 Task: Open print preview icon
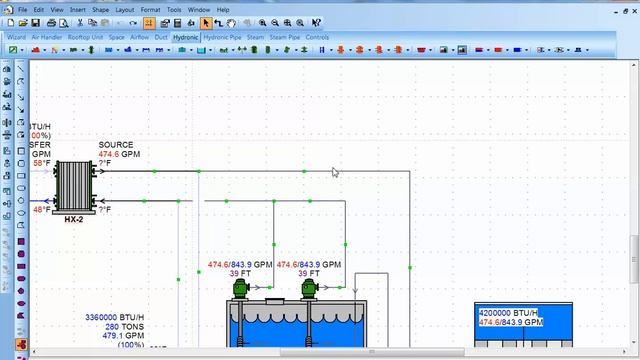click(64, 23)
